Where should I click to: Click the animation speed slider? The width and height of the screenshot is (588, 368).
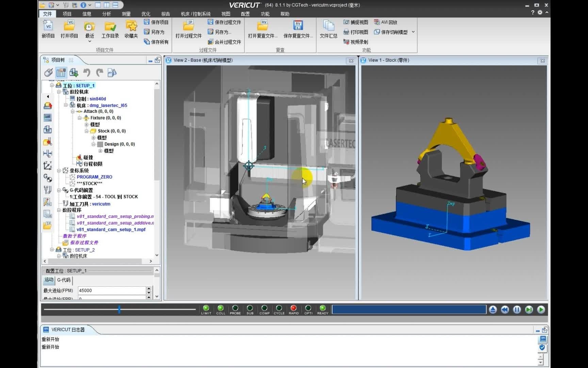coord(119,309)
